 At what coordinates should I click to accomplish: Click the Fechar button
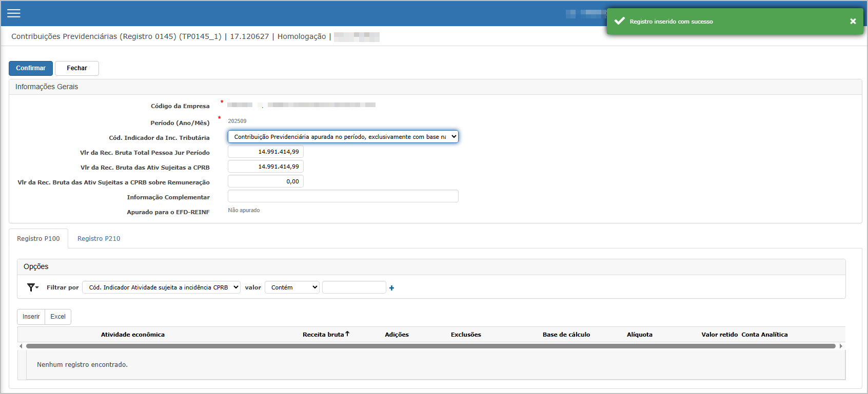[77, 68]
